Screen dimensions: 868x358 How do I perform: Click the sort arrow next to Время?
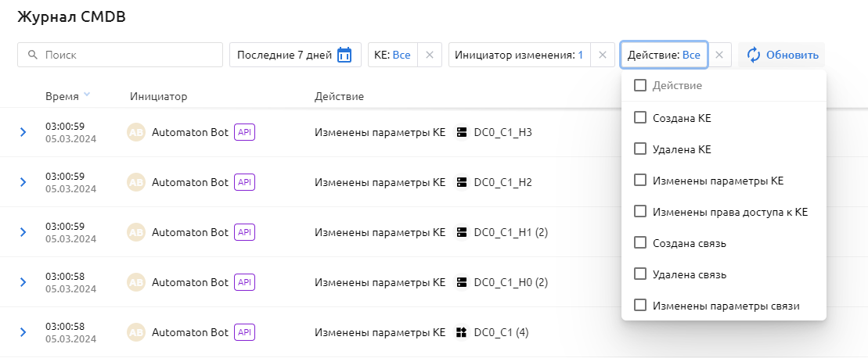(x=87, y=95)
